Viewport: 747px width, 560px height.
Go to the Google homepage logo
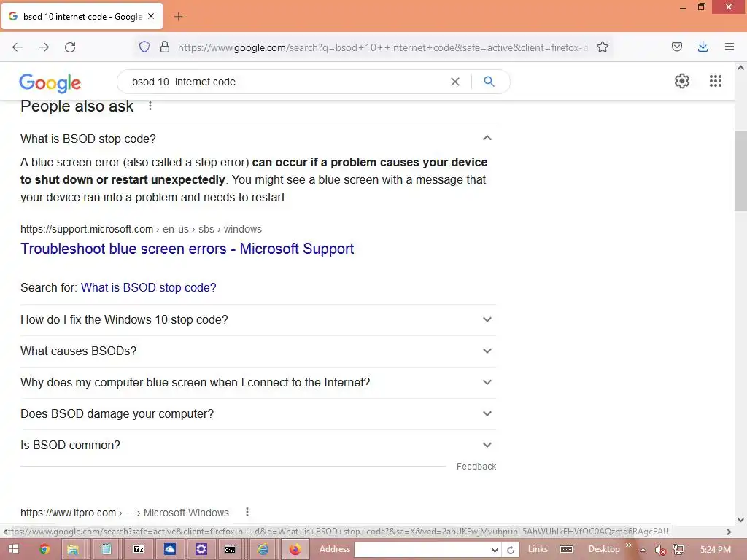(x=50, y=83)
